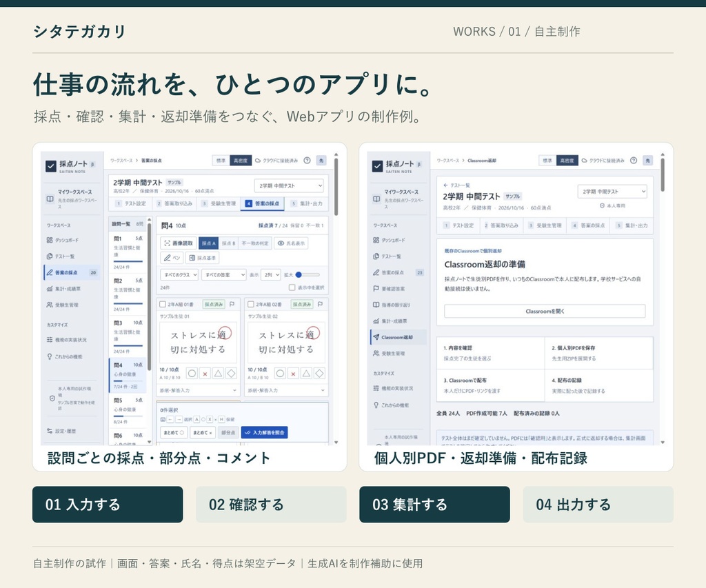Image resolution: width=706 pixels, height=588 pixels.
Task: Click the flag icon on the 2年A組 02番 card
Action: pyautogui.click(x=320, y=305)
